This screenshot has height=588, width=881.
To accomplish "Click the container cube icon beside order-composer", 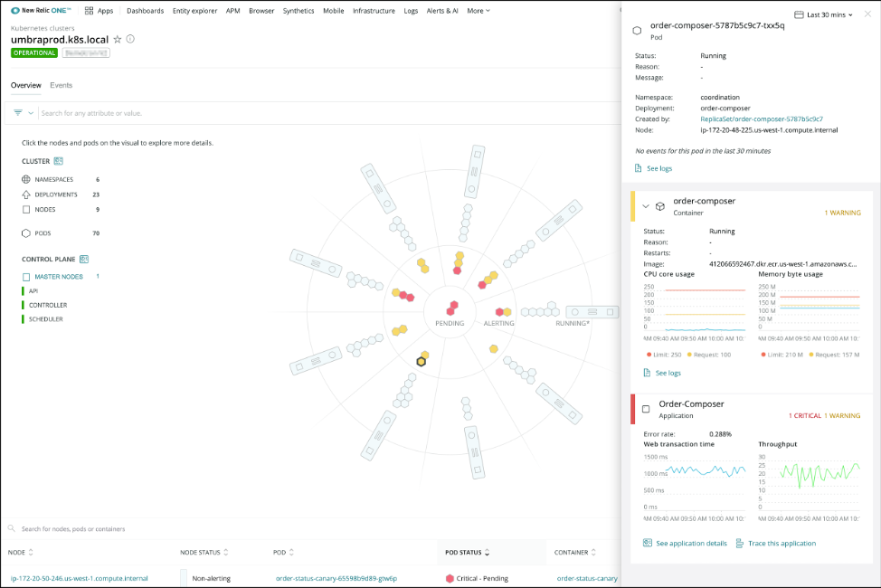I will coord(660,206).
